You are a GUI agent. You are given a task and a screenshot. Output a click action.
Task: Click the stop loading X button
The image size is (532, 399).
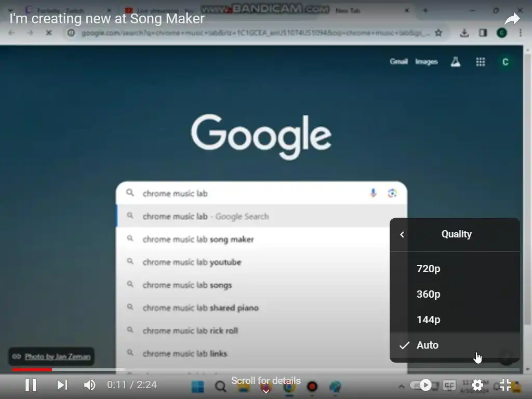(x=48, y=33)
